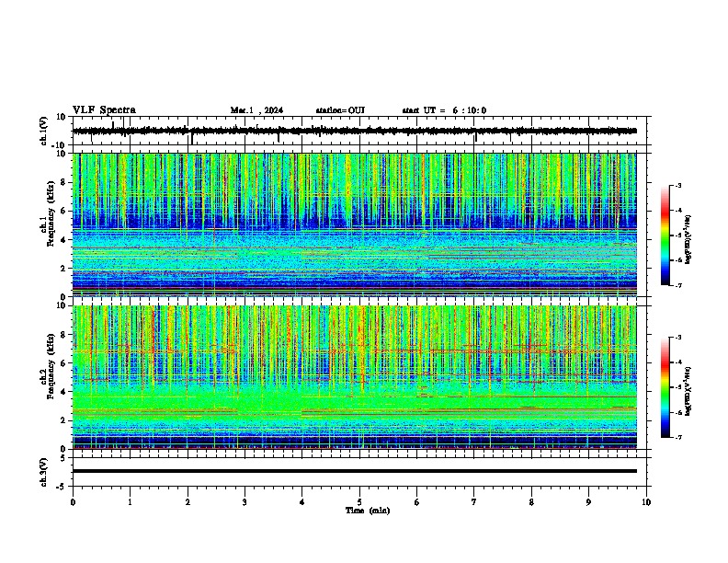Image resolution: width=728 pixels, height=563 pixels.
Task: Click the '4' kHz tick on ch.1 frequency axis
Action: tap(63, 240)
